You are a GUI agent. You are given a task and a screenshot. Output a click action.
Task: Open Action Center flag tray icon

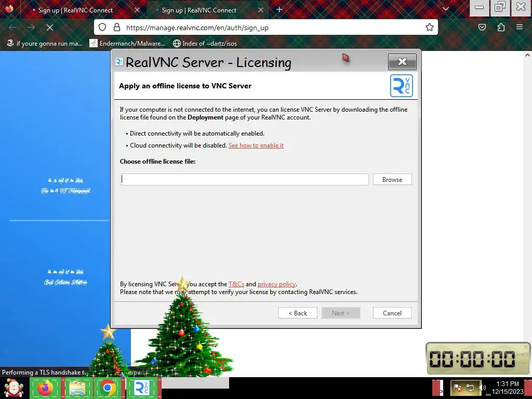tap(457, 388)
